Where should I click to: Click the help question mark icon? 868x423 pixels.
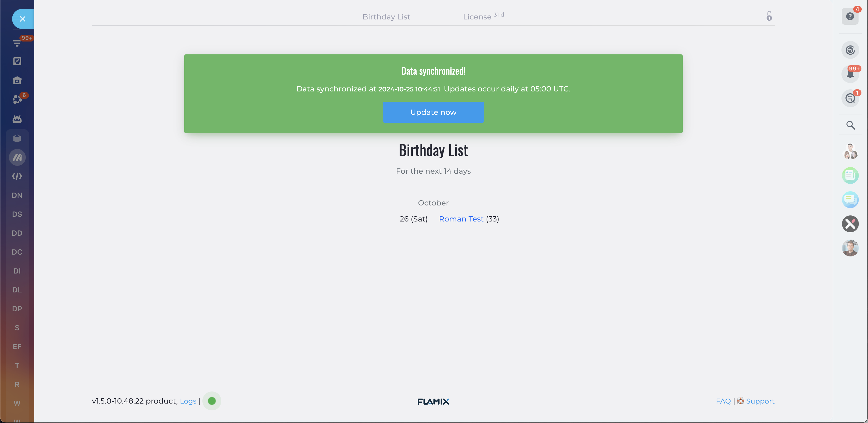pos(850,17)
